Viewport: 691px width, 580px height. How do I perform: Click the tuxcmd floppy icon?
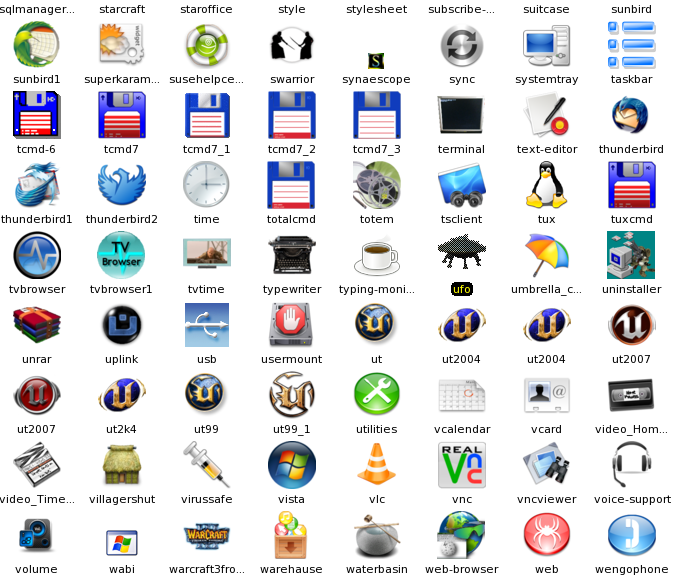pos(632,185)
